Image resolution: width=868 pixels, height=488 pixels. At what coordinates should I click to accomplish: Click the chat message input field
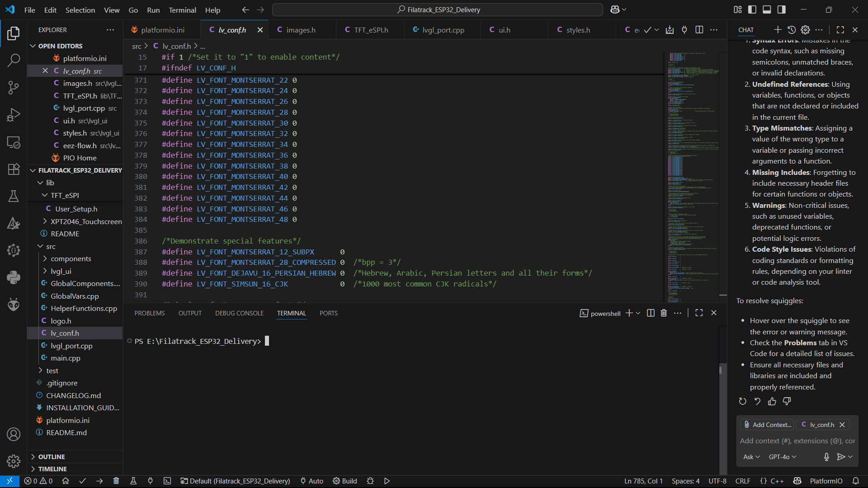pyautogui.click(x=797, y=441)
